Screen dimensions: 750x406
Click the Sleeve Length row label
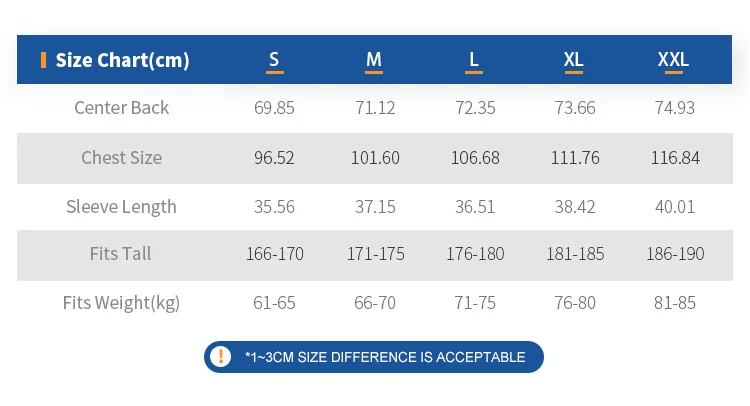pyautogui.click(x=122, y=207)
